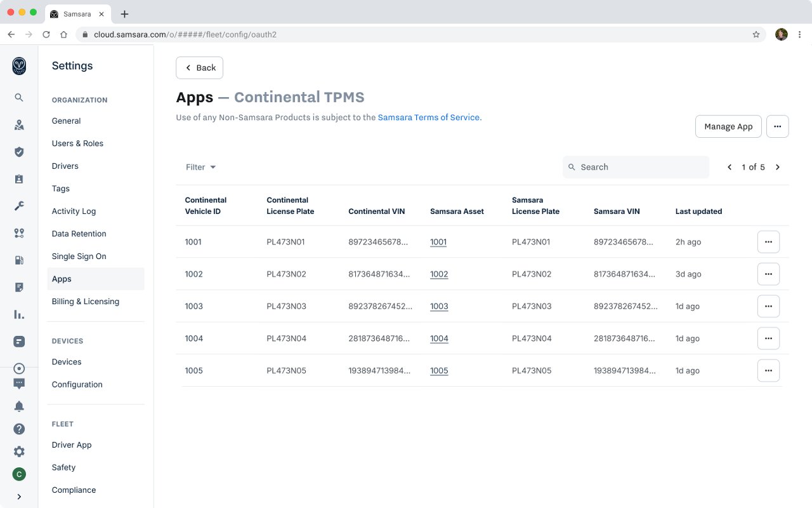The width and height of the screenshot is (812, 508).
Task: Go to the next page with right chevron
Action: pyautogui.click(x=778, y=167)
